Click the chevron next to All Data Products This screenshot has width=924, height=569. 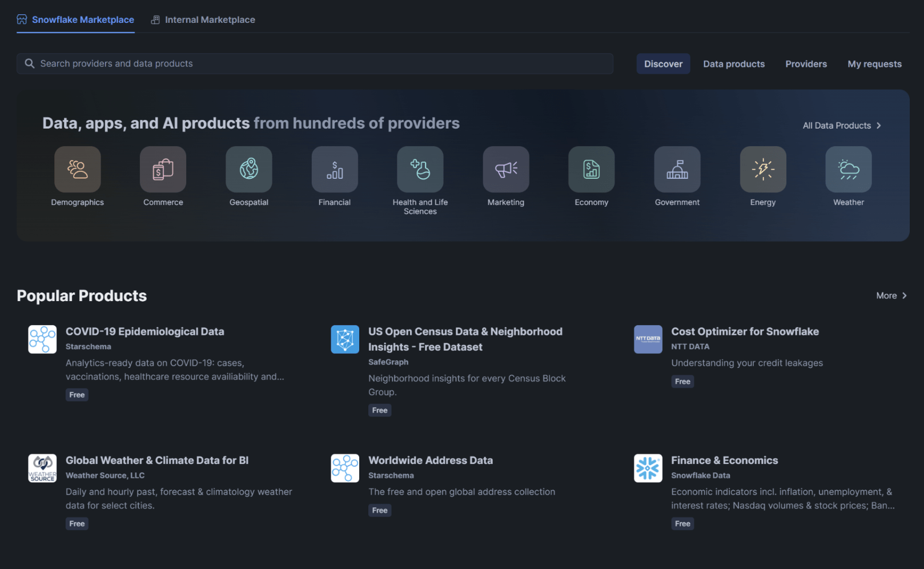click(879, 126)
